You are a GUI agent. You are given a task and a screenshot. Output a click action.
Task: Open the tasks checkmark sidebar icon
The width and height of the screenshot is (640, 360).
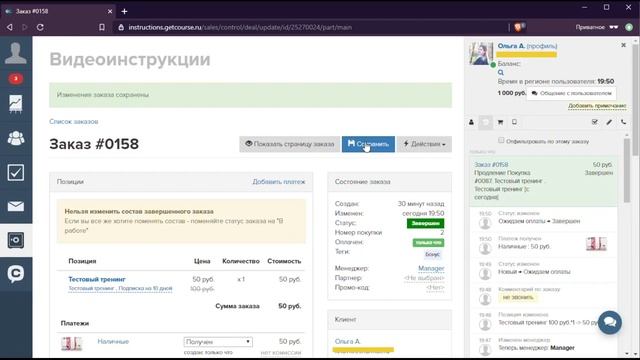tap(16, 172)
